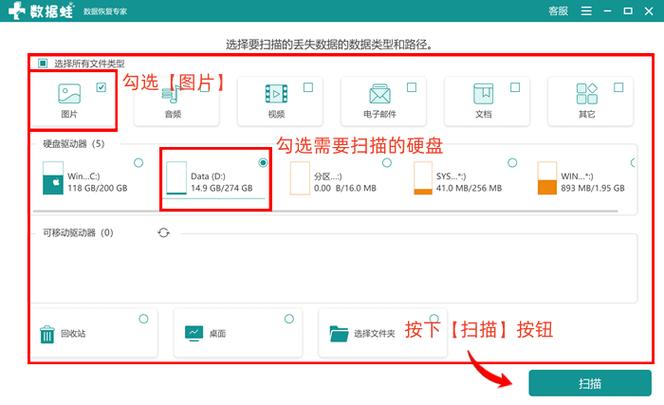Click the 图片 picture type icon
664x405 pixels.
point(69,94)
